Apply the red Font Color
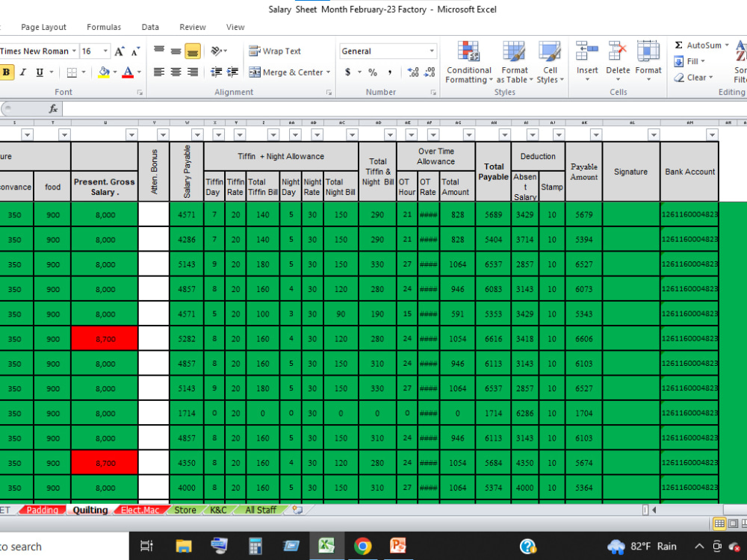The height and width of the screenshot is (560, 747). 128,72
